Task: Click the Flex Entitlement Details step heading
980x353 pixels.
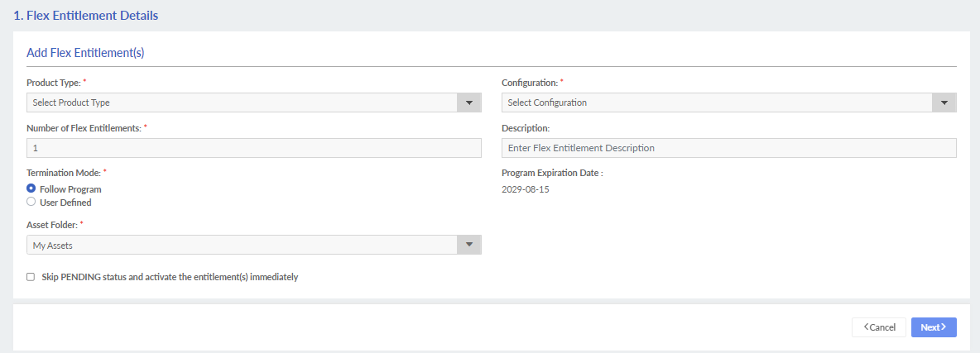Action: (x=86, y=16)
